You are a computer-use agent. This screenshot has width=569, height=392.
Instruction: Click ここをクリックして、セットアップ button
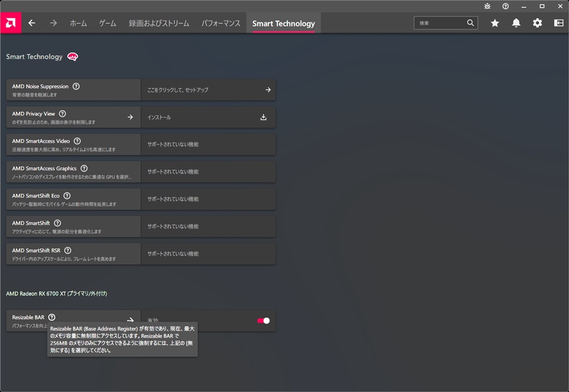pyautogui.click(x=208, y=90)
